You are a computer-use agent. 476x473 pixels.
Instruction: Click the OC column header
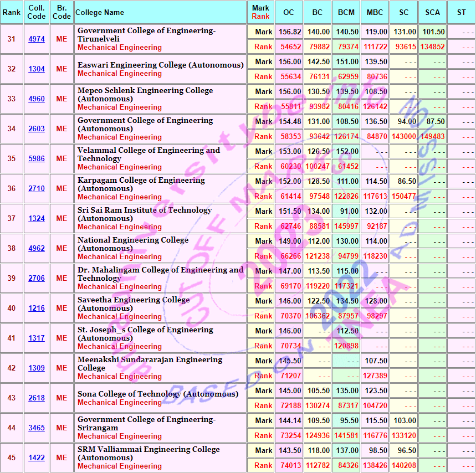tap(289, 12)
